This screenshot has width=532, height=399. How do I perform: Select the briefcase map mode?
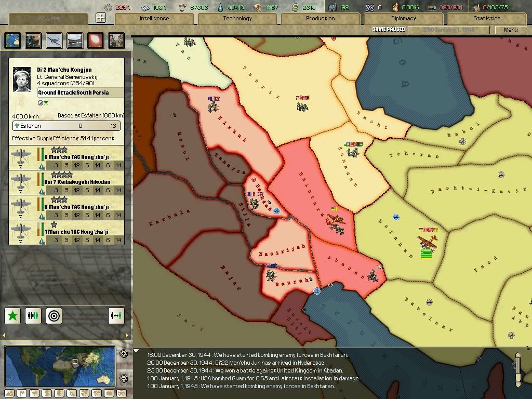109,394
